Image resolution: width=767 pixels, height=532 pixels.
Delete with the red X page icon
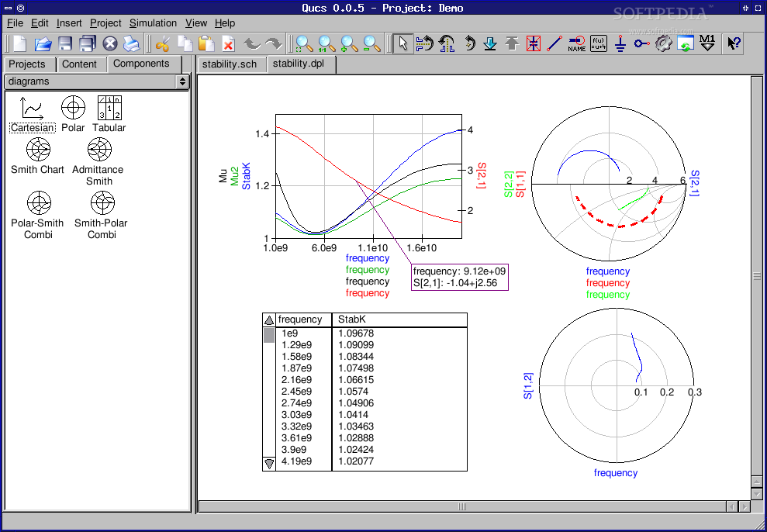228,43
